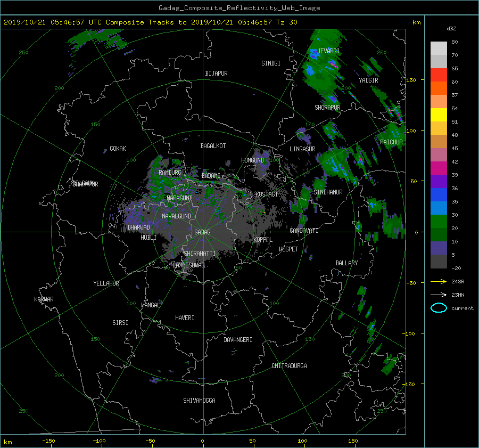479x448 pixels.
Task: Click the SINDGI city label
Action: pos(271,63)
